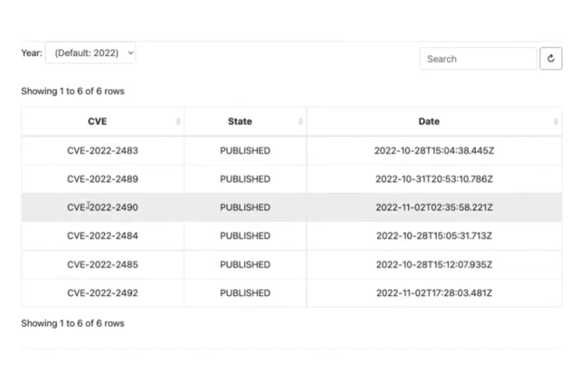Image resolution: width=588 pixels, height=392 pixels.
Task: Click the date 2022-10-28T15:04:38.445Z
Action: coord(434,150)
